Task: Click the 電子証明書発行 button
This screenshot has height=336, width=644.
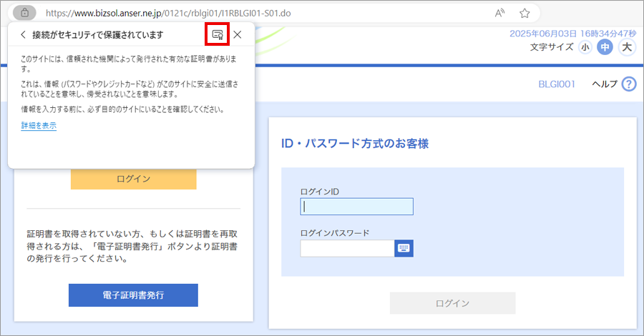Action: coord(133,295)
